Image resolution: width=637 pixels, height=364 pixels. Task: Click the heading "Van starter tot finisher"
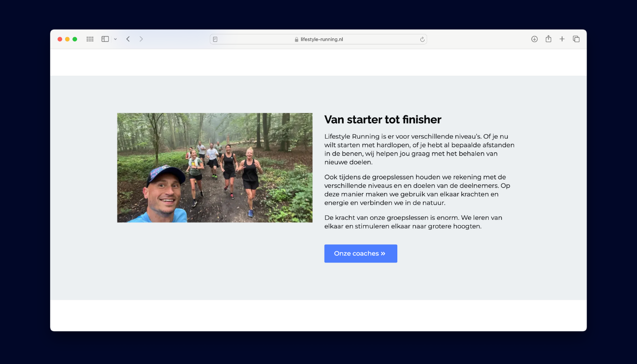point(383,120)
